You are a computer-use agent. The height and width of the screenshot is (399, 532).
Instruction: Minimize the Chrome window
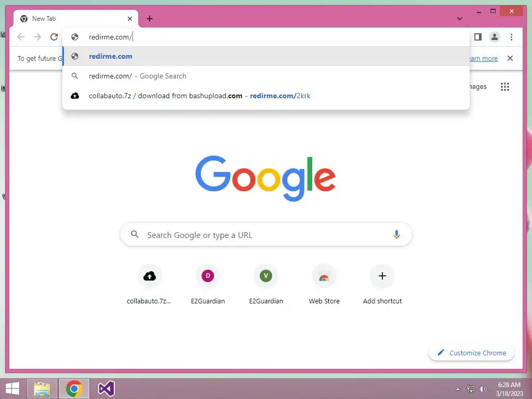[478, 11]
